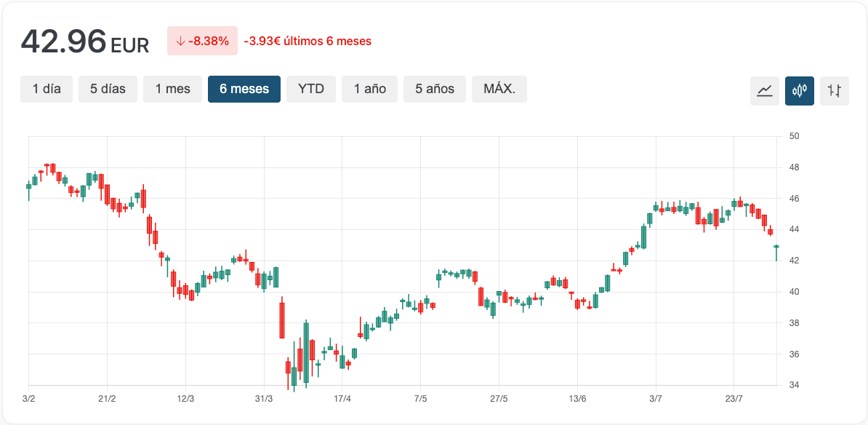Click the 1 mes period button
The height and width of the screenshot is (425, 868).
[x=172, y=89]
